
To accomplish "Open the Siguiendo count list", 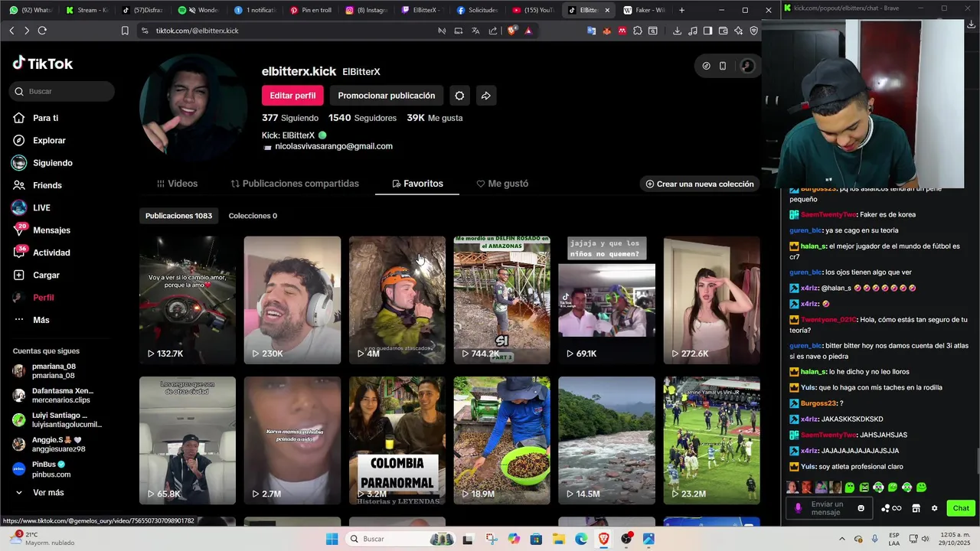I will 290,118.
